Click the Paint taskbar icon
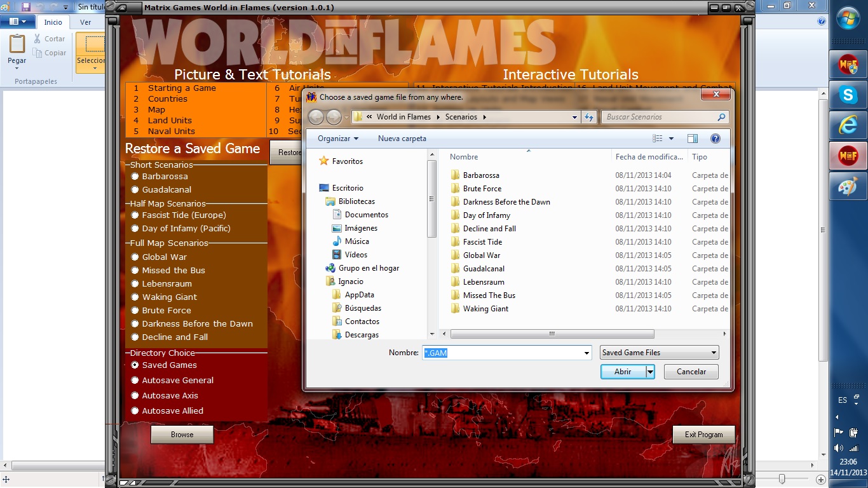Image resolution: width=868 pixels, height=488 pixels. pyautogui.click(x=848, y=187)
